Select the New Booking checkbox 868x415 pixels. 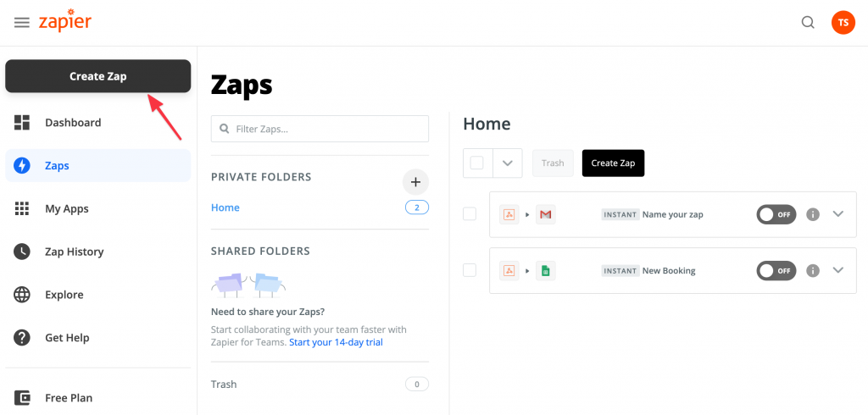[x=470, y=270]
